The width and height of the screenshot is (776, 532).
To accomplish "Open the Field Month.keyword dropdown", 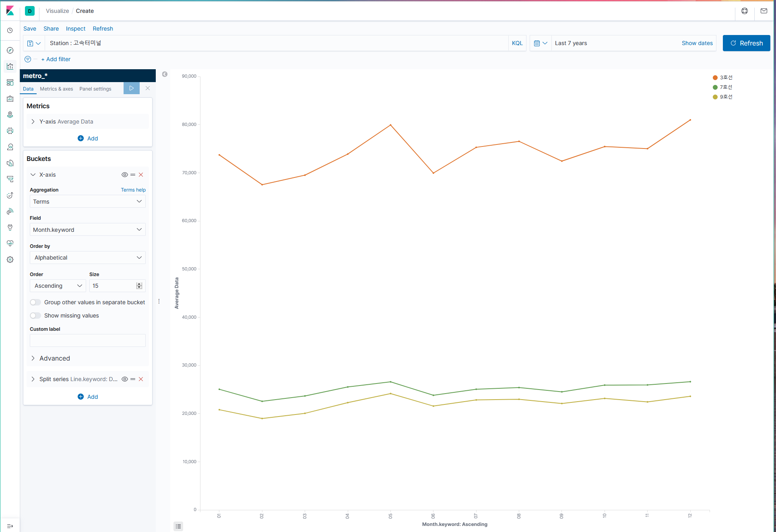I will coord(87,230).
